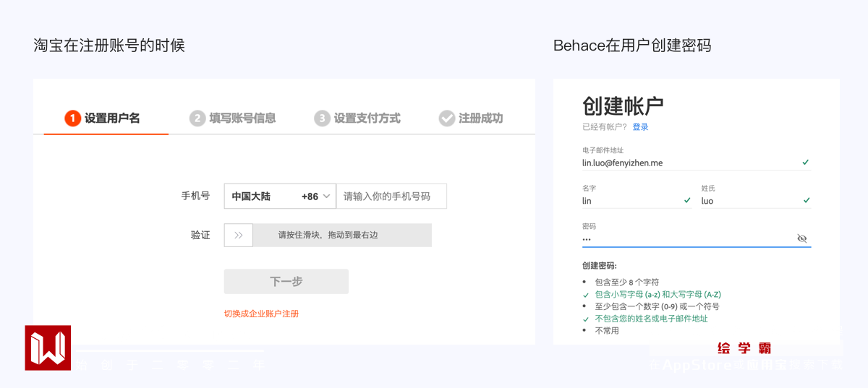
Task: Click the step 2 gray number circle
Action: click(197, 118)
